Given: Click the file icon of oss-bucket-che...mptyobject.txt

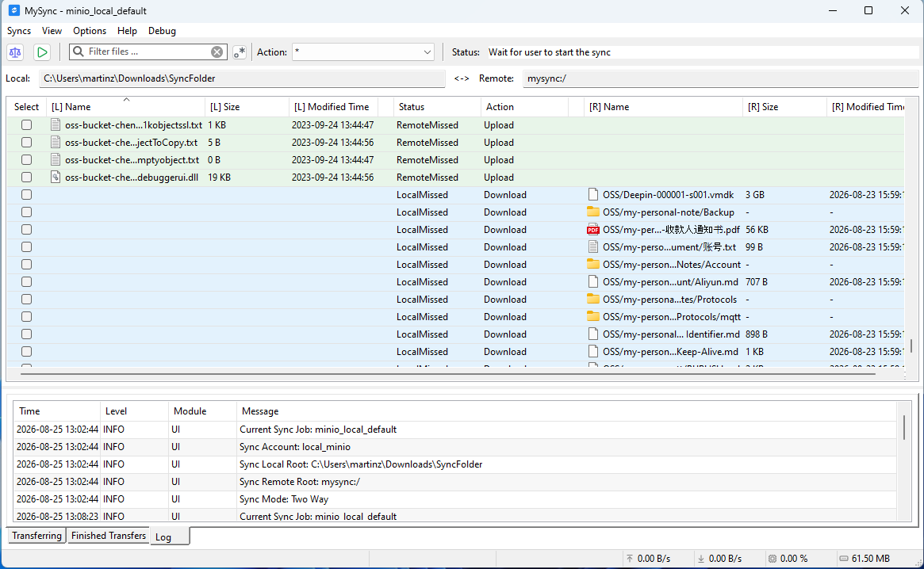Looking at the screenshot, I should (x=56, y=159).
